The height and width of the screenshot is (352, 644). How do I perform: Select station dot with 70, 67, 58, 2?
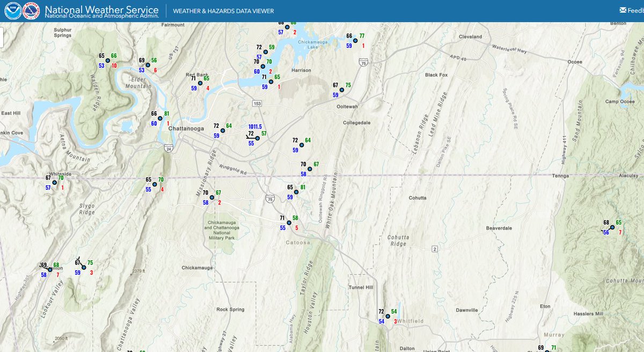click(212, 197)
